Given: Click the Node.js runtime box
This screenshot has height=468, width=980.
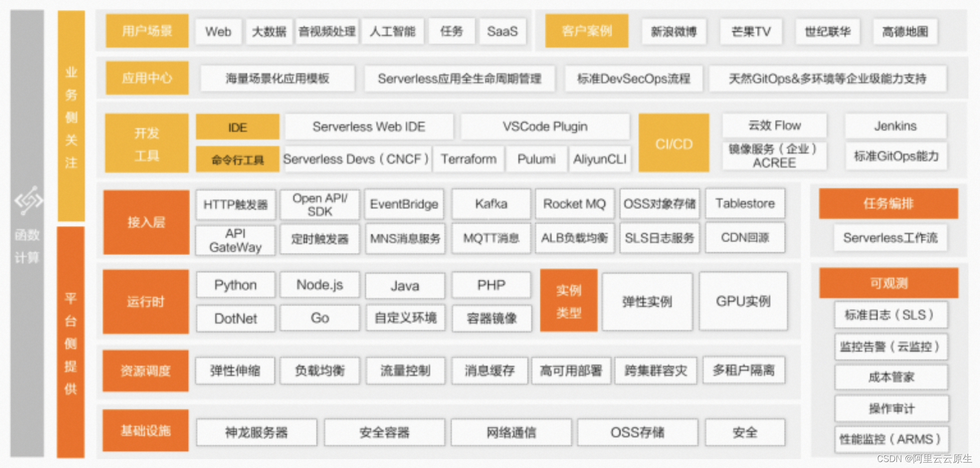Looking at the screenshot, I should click(x=320, y=285).
